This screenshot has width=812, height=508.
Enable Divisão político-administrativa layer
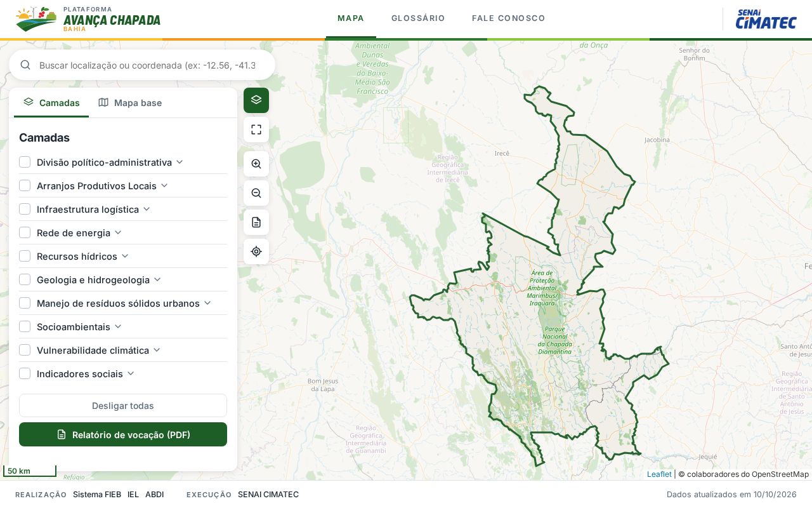[x=25, y=162]
